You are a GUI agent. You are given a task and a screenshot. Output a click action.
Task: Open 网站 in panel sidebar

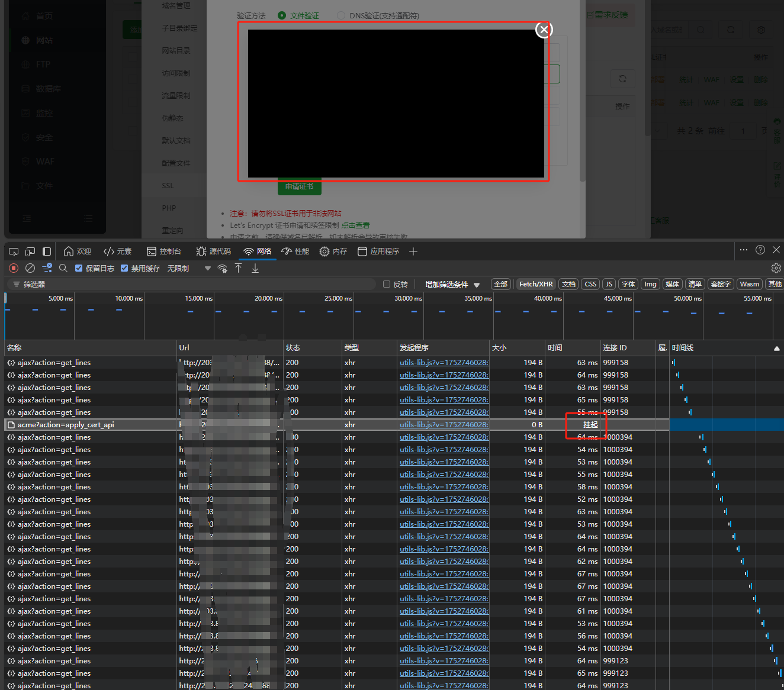44,40
